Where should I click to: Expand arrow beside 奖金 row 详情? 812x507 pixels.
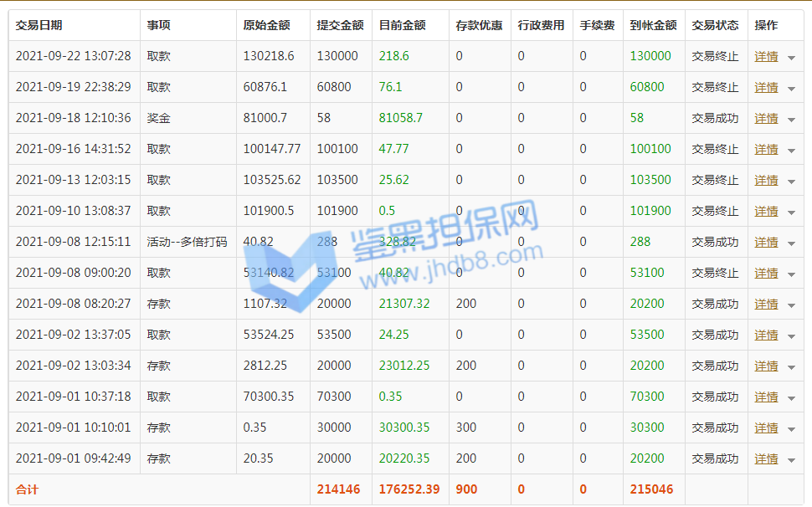(x=791, y=120)
